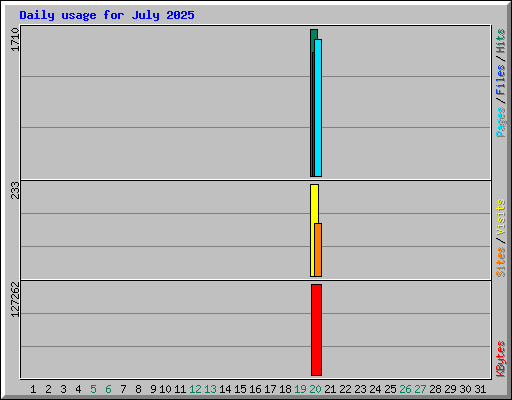Click the orange Sites bar
Image resolution: width=512 pixels, height=400 pixels.
pyautogui.click(x=318, y=250)
